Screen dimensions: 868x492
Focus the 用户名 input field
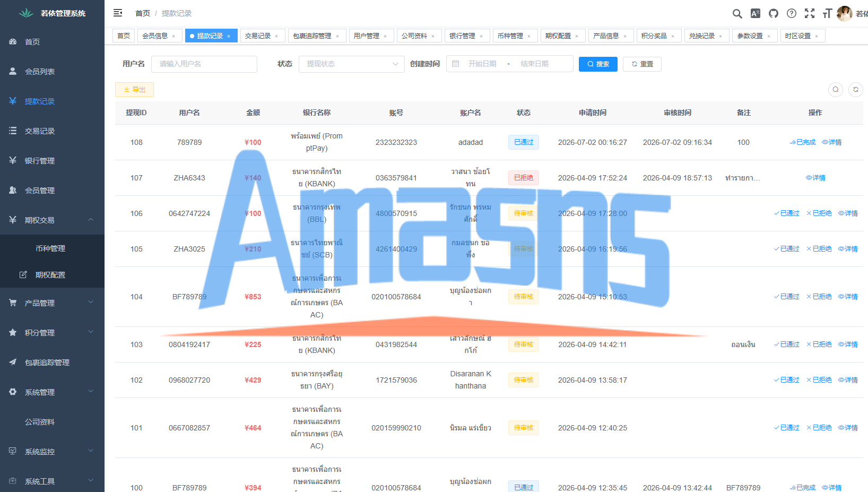pos(204,64)
